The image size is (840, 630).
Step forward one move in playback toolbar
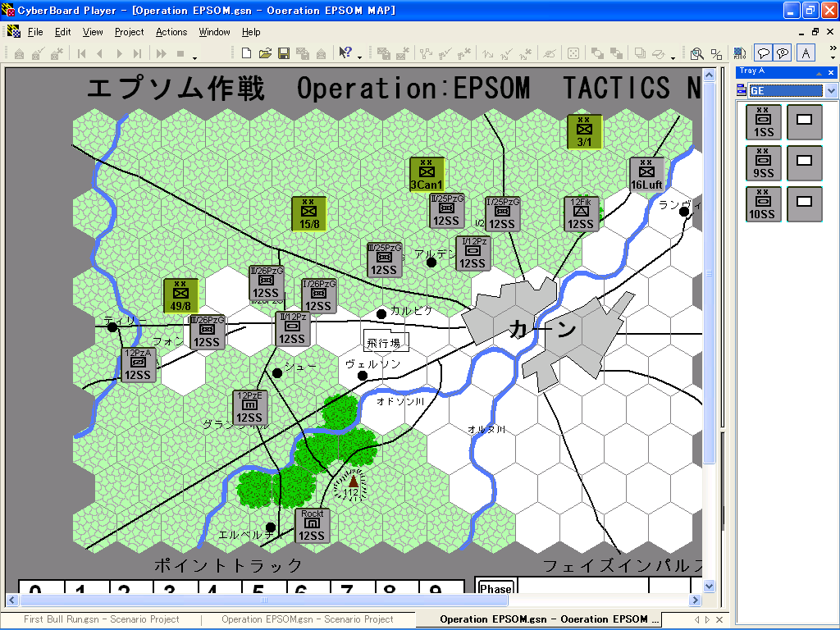(119, 53)
